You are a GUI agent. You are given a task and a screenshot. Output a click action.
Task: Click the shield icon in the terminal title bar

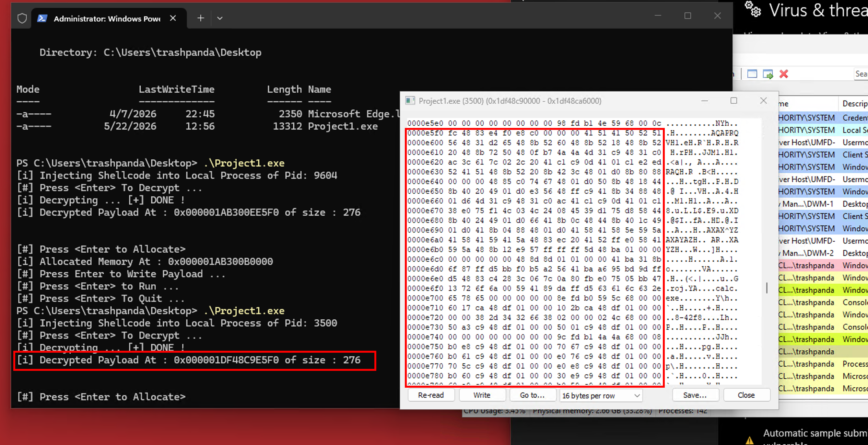click(22, 18)
